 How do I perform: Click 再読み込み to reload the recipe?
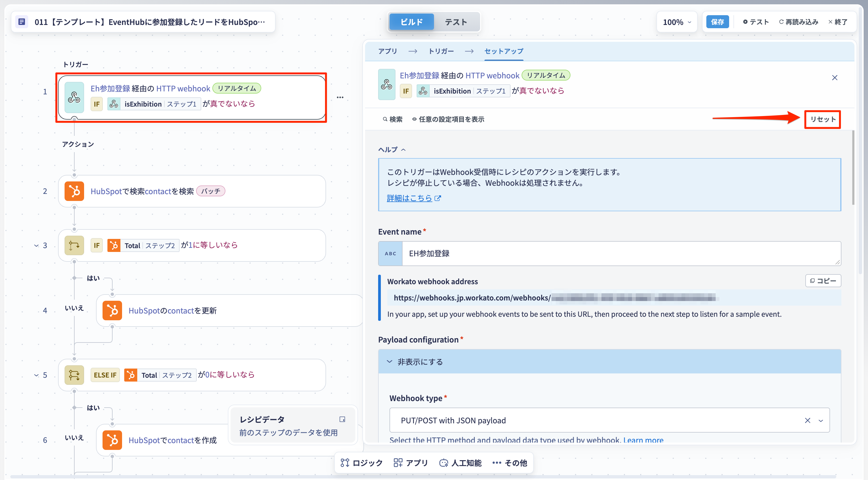pos(798,22)
